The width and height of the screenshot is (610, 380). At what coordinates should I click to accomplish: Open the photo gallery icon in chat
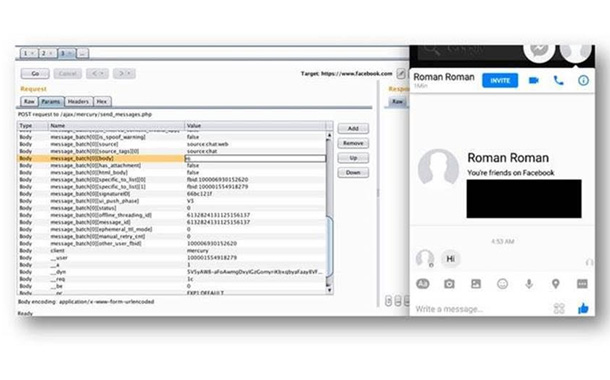click(x=476, y=284)
